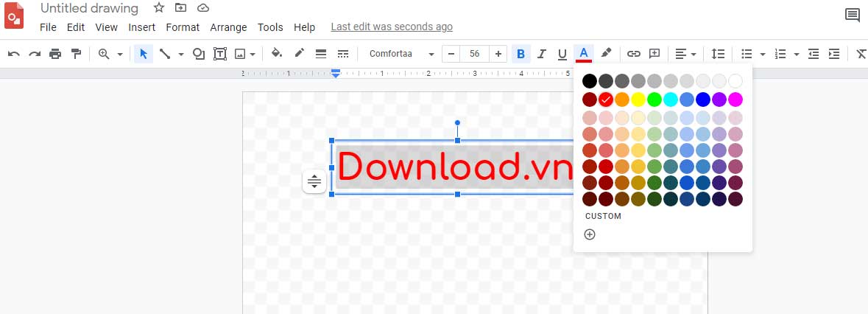Check the cloud document status icon
868x314 pixels.
[x=203, y=8]
